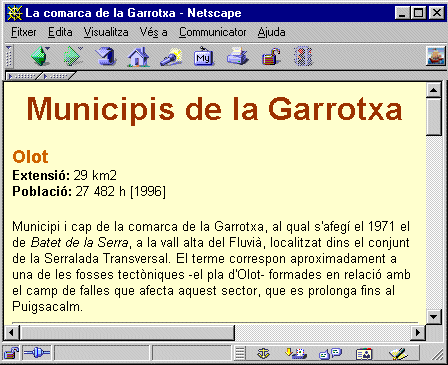Click the word Puigsacalm
Screen dimensions: 448x365
(x=48, y=307)
